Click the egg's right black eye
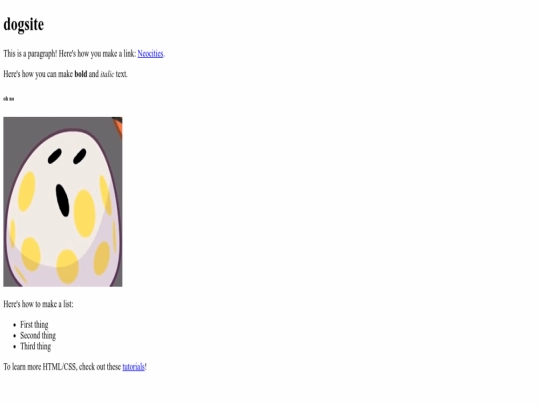 80,156
